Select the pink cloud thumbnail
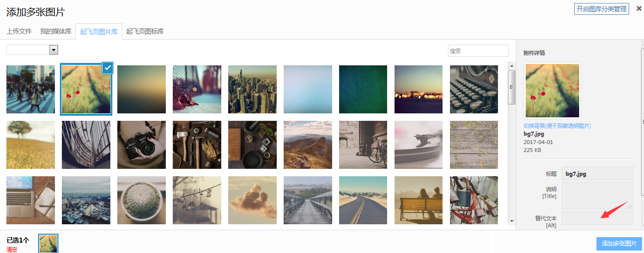The height and width of the screenshot is (253, 644). [252, 201]
